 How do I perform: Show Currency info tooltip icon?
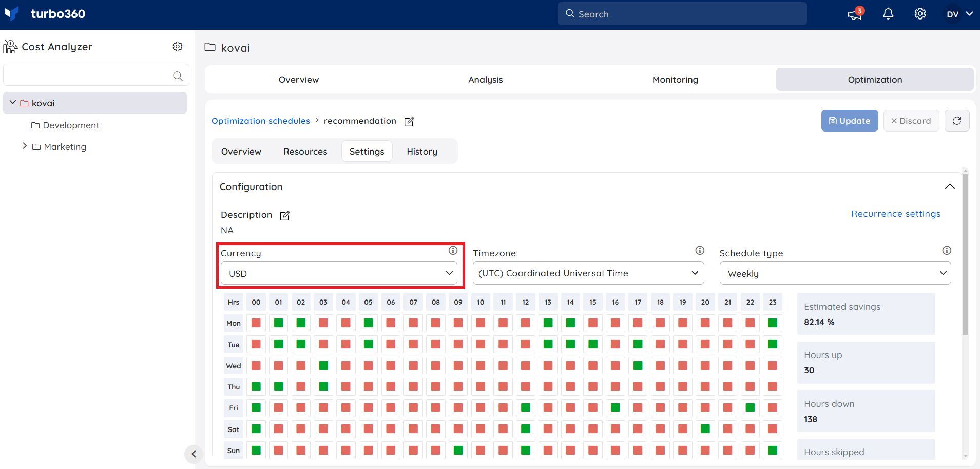pyautogui.click(x=453, y=251)
